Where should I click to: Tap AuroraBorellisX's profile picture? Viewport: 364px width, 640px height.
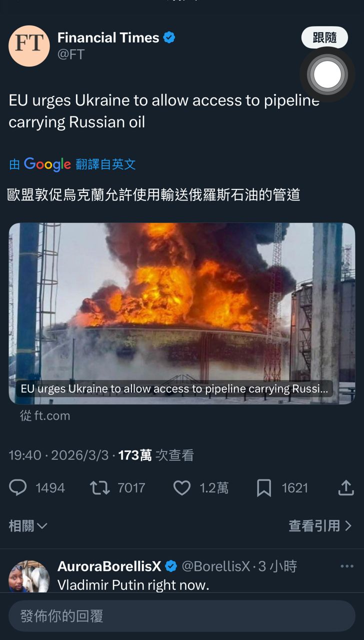29,576
